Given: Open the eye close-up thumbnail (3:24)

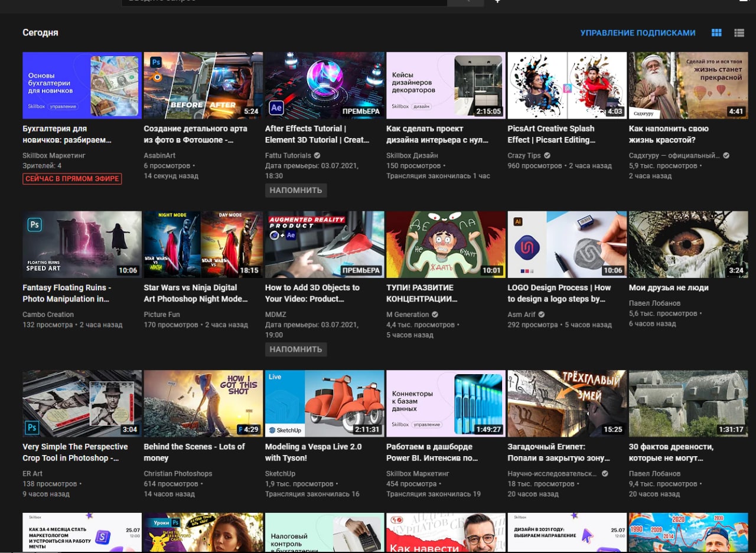Looking at the screenshot, I should coord(689,244).
